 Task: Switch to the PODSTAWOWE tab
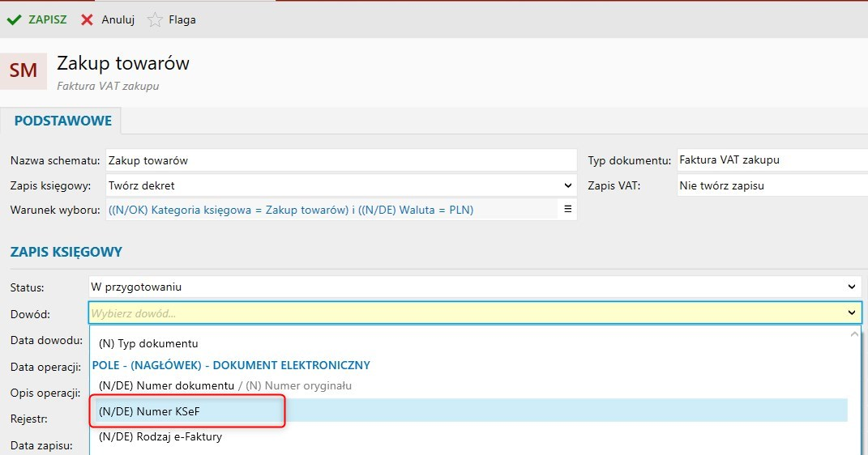[62, 121]
